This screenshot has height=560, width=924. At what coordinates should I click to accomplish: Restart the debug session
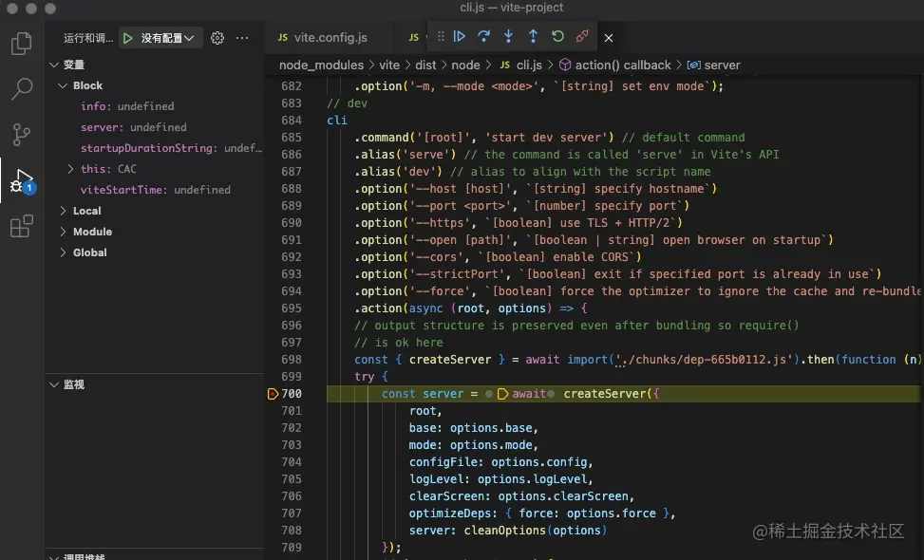tap(557, 36)
